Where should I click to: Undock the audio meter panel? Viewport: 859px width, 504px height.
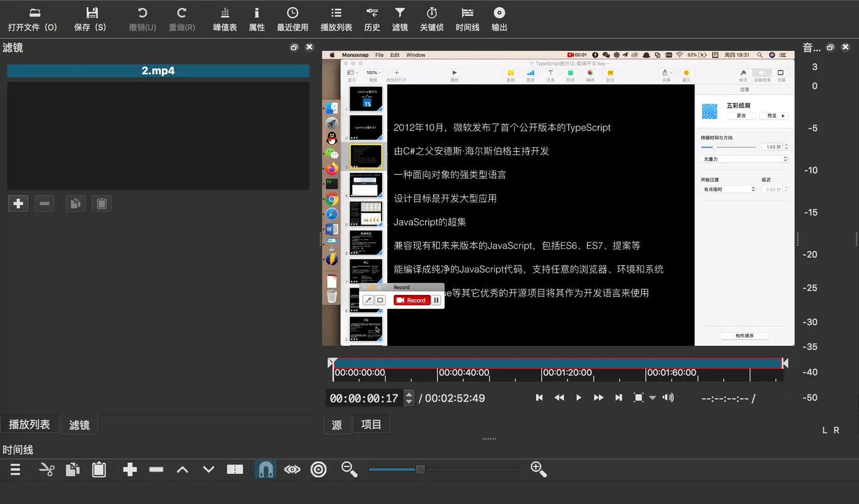[830, 47]
